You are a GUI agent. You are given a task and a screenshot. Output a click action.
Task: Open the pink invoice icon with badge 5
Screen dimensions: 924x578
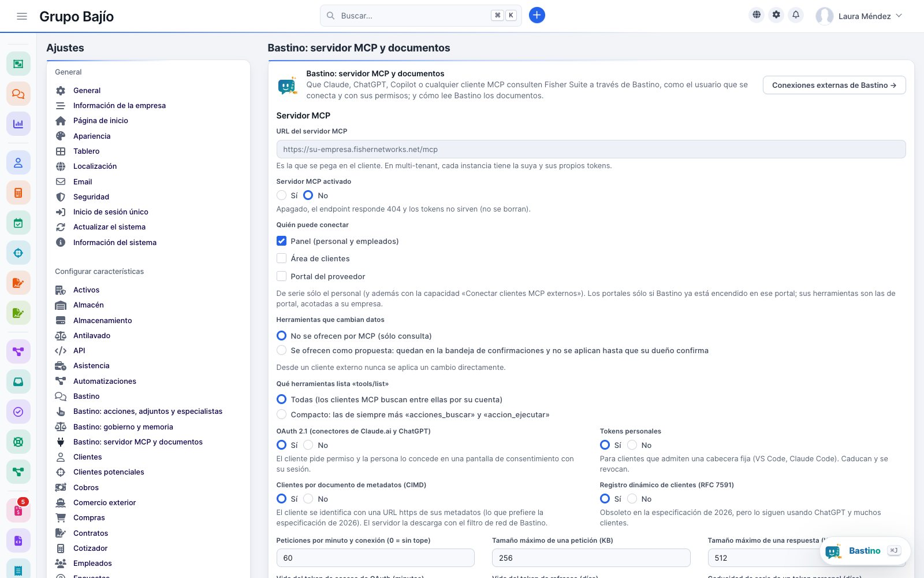click(x=18, y=511)
